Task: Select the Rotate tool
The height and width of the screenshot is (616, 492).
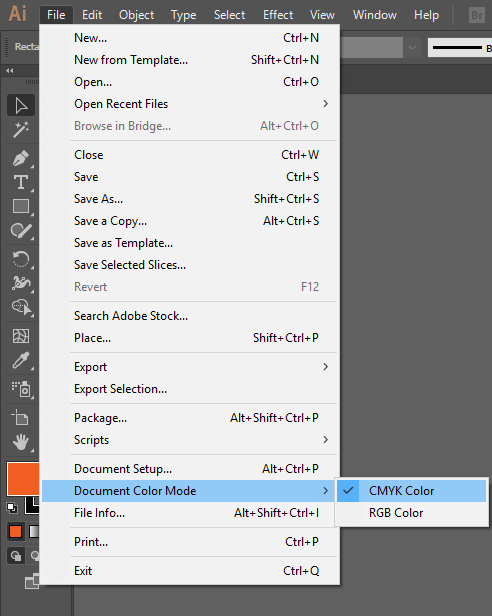Action: (21, 259)
